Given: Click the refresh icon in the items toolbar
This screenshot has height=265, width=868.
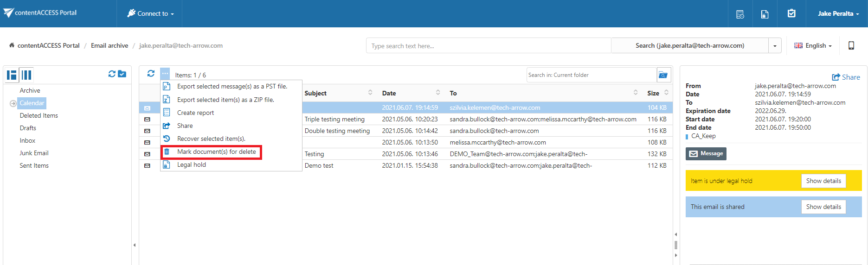Looking at the screenshot, I should point(151,74).
